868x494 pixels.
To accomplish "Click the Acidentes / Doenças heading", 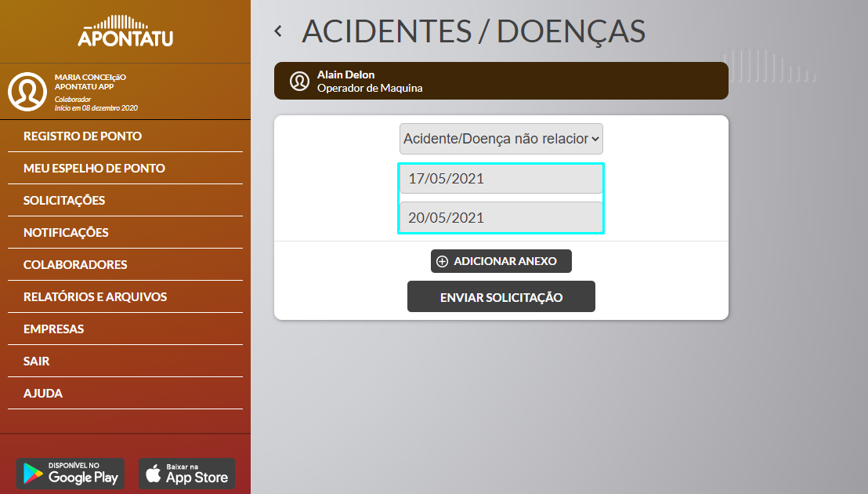I will [x=473, y=31].
